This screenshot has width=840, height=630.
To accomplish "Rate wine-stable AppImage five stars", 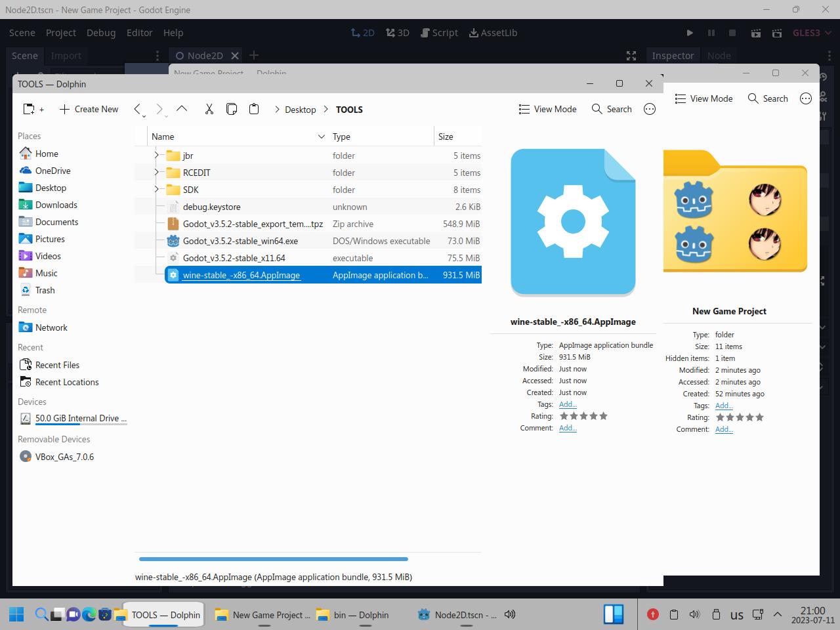I will (604, 416).
